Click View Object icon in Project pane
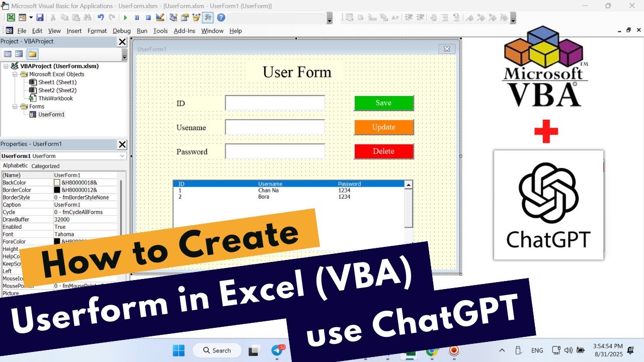644x362 pixels. pos(19,54)
